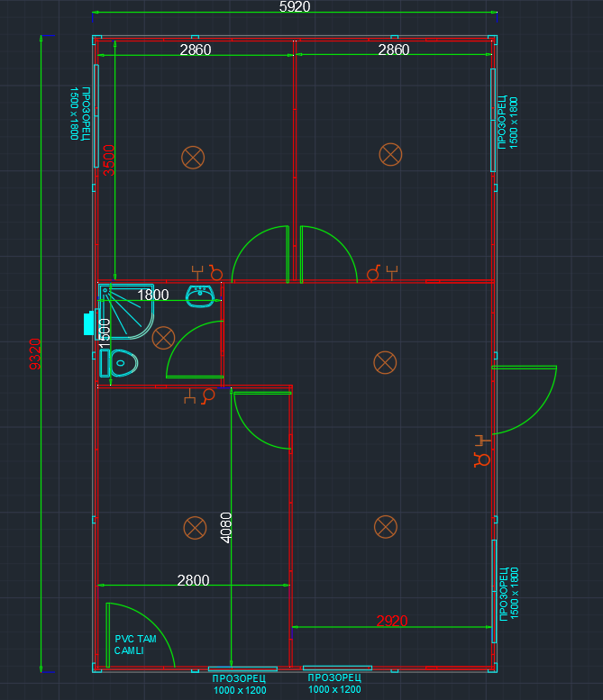Select the top-left room door swing arc
Image resolution: width=603 pixels, height=700 pixels.
click(x=260, y=254)
